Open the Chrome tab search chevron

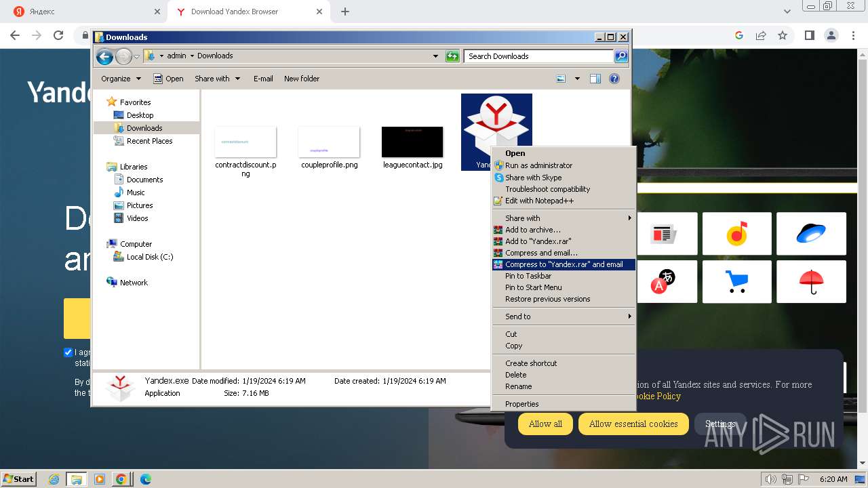(x=787, y=12)
